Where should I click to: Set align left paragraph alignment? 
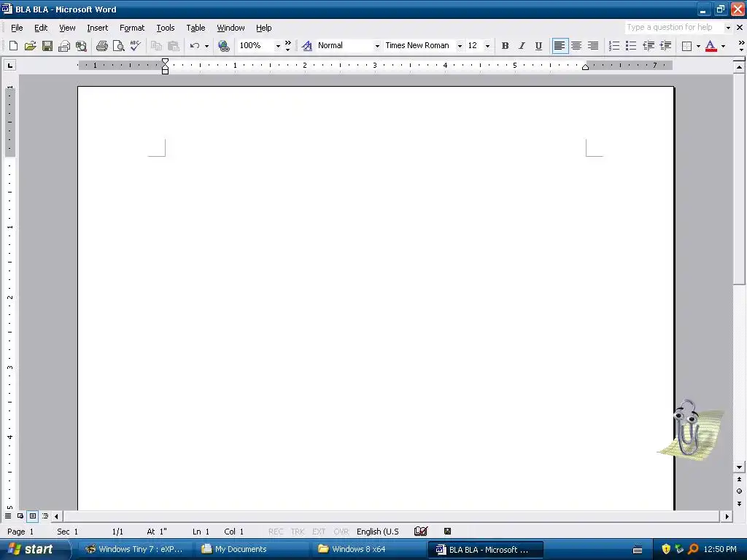point(560,46)
